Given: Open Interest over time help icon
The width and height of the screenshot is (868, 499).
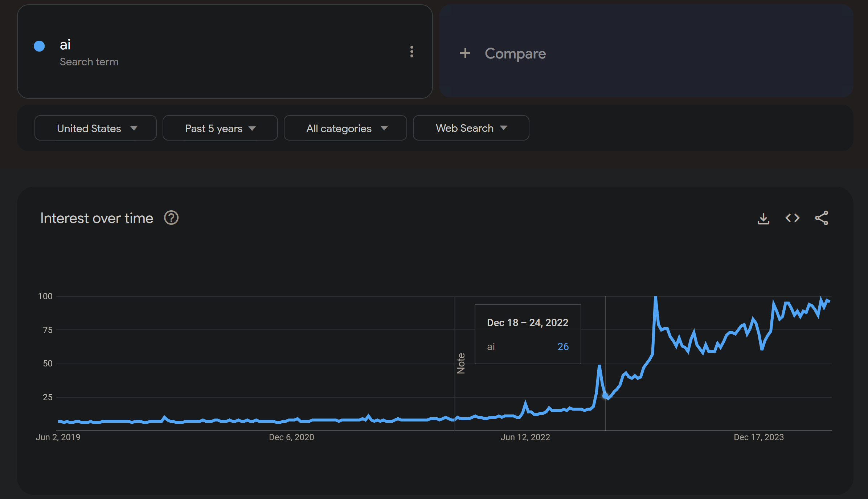Looking at the screenshot, I should [x=171, y=218].
